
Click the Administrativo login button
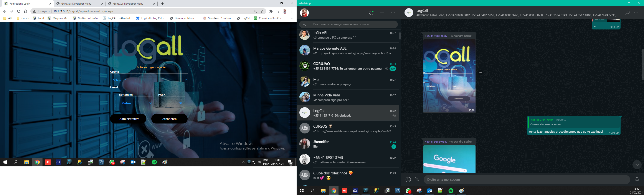click(x=128, y=119)
